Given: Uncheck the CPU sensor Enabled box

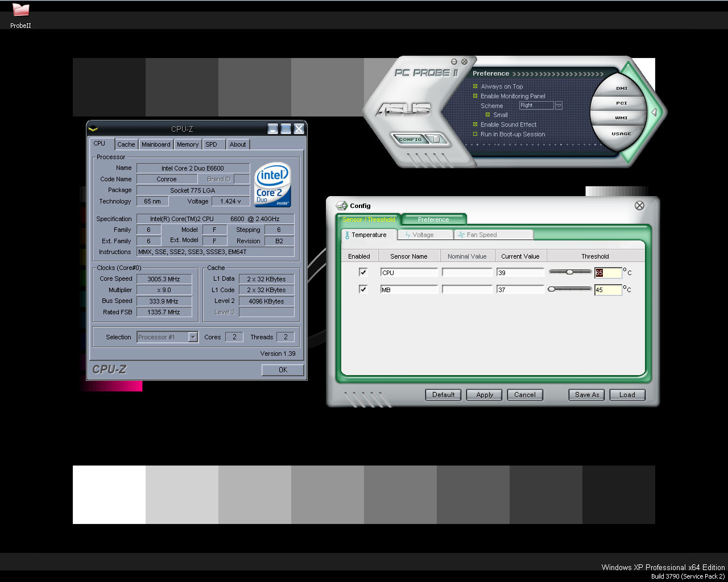Looking at the screenshot, I should (x=363, y=272).
